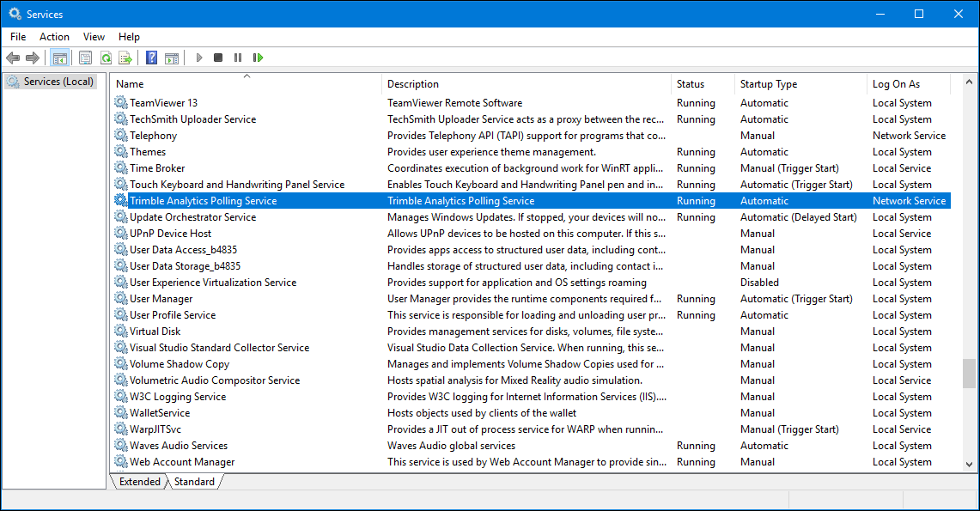
Task: Click gear icon beside Volume Shadow Copy
Action: [x=120, y=363]
